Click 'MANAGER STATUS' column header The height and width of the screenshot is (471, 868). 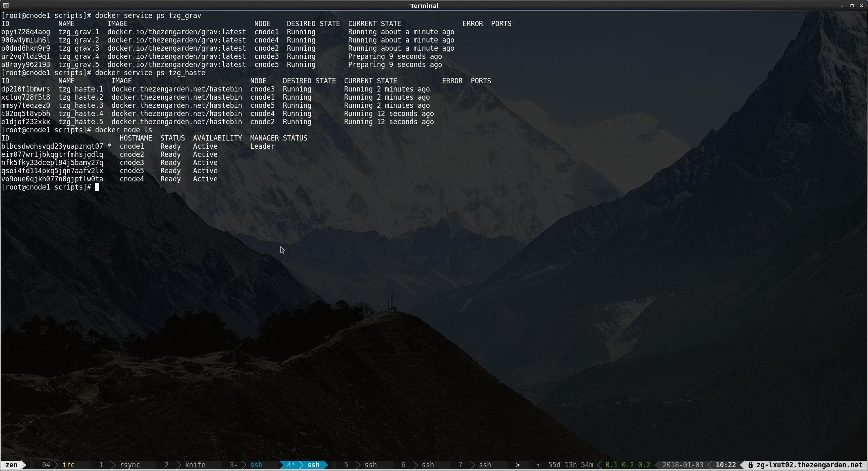(x=279, y=138)
